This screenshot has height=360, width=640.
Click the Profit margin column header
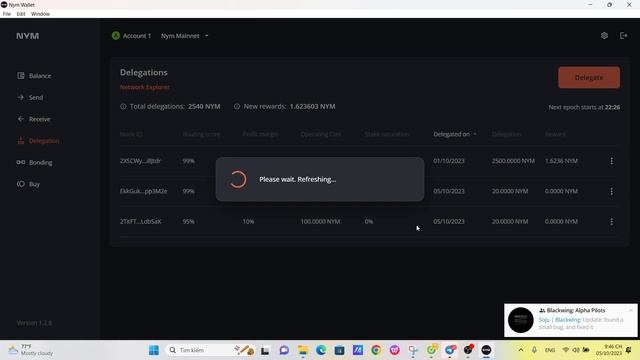pyautogui.click(x=260, y=134)
